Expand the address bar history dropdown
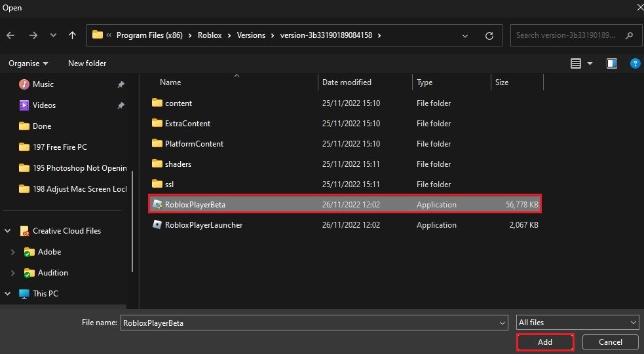 [465, 36]
